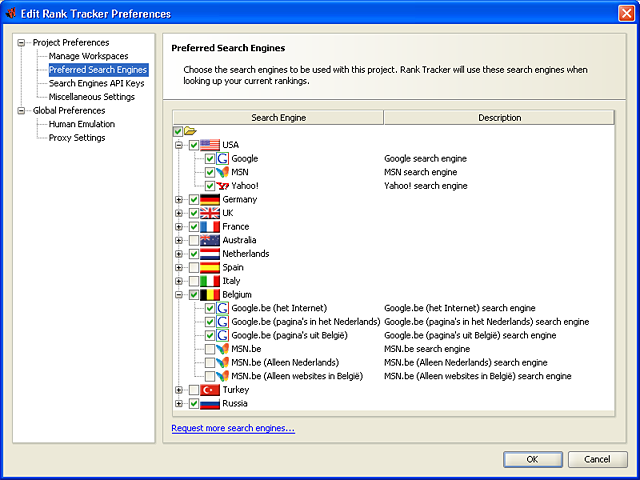640x480 pixels.
Task: Uncheck the Google checkbox under USA
Action: point(210,159)
